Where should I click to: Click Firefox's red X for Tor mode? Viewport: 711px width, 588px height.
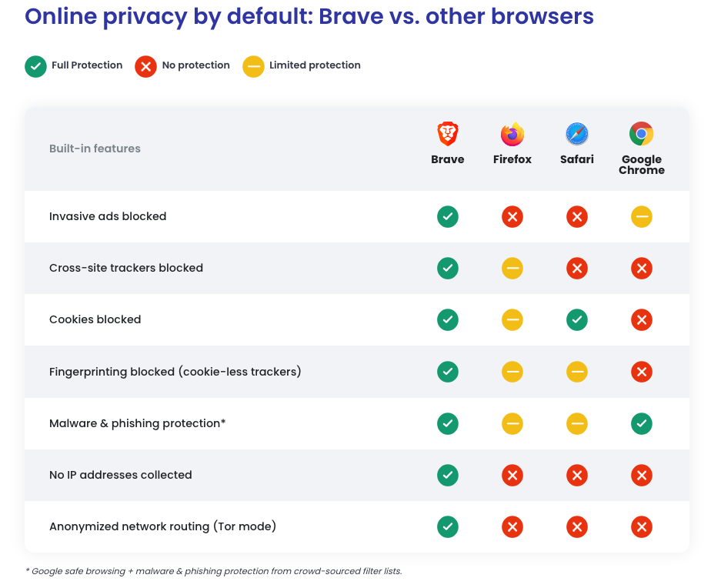512,527
